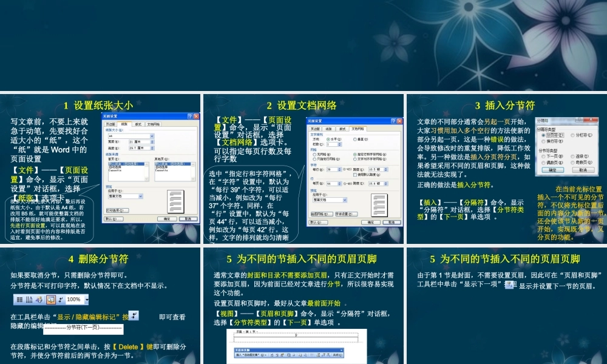Image resolution: width=607 pixels, height=364 pixels.
Task: Click 100% zoom box in slide 4 toolbar
Action: pyautogui.click(x=75, y=300)
